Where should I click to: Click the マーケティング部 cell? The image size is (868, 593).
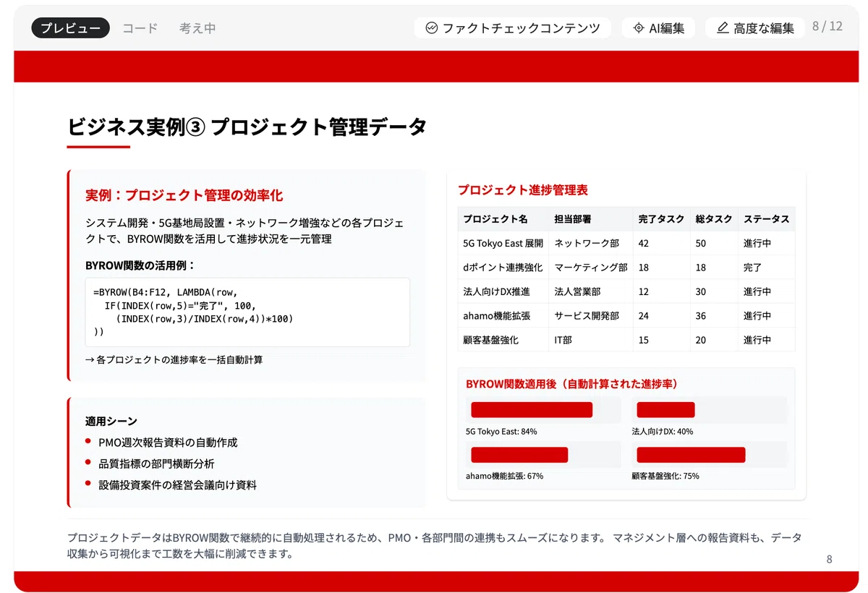[x=590, y=268]
